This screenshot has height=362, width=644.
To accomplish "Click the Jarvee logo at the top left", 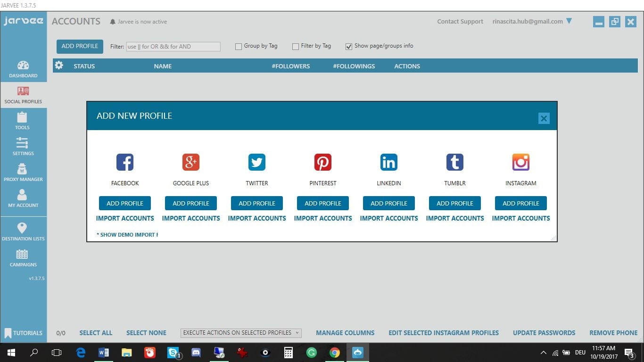I will coord(23,21).
